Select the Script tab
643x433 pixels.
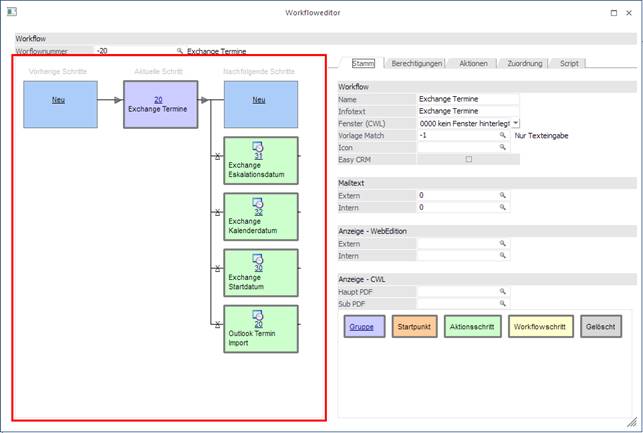click(x=568, y=63)
